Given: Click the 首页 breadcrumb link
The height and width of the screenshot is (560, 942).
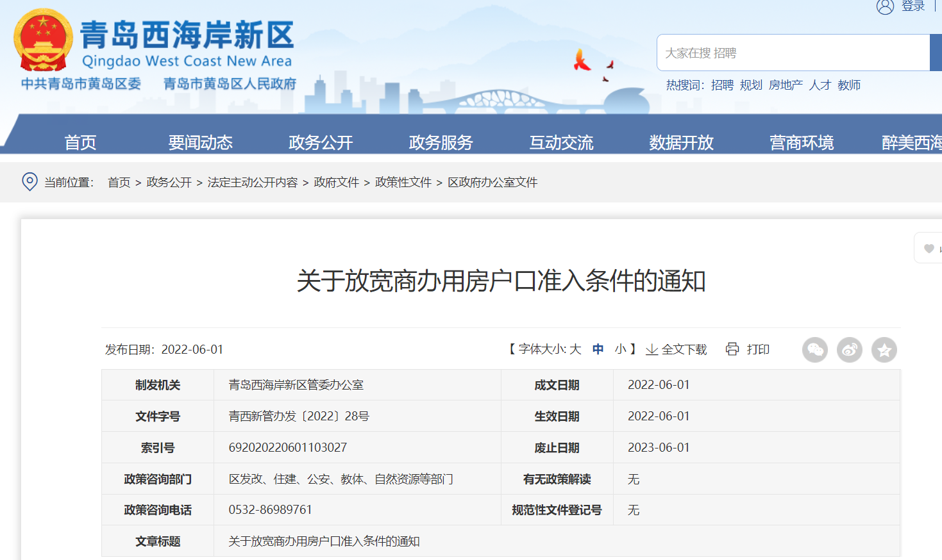Looking at the screenshot, I should (x=119, y=183).
